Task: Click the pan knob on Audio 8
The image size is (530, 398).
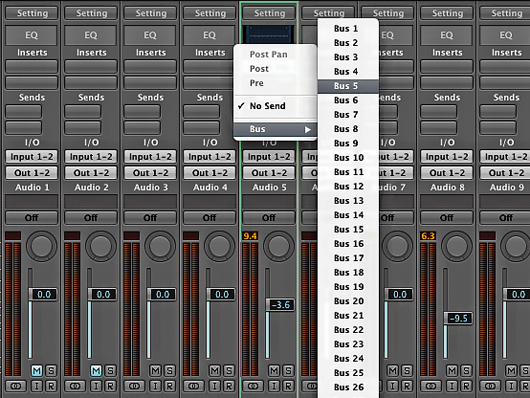Action: (x=456, y=246)
